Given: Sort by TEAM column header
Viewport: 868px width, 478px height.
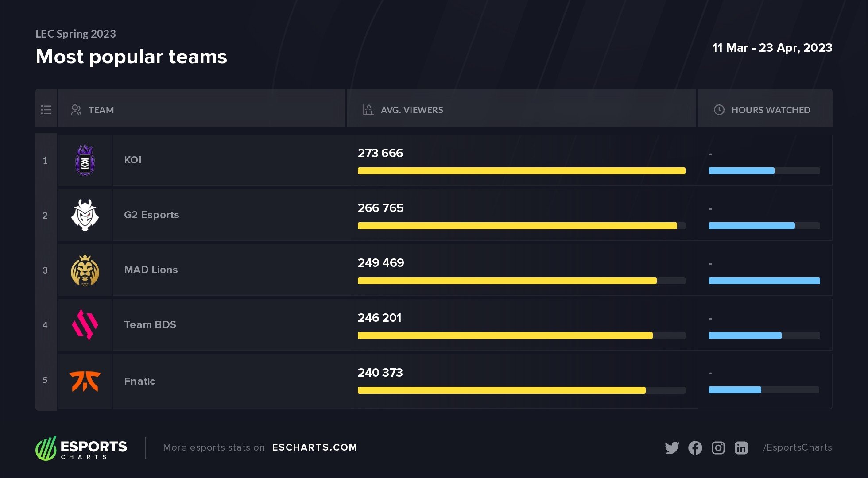Looking at the screenshot, I should click(101, 110).
